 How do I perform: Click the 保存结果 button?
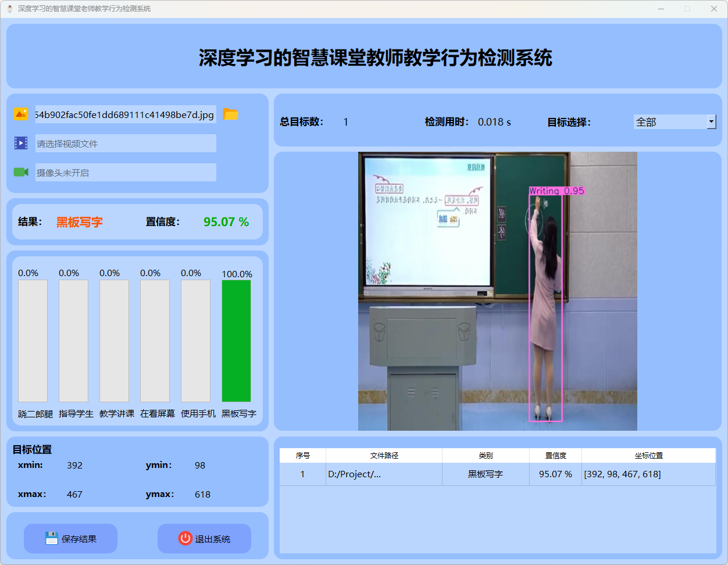[70, 539]
